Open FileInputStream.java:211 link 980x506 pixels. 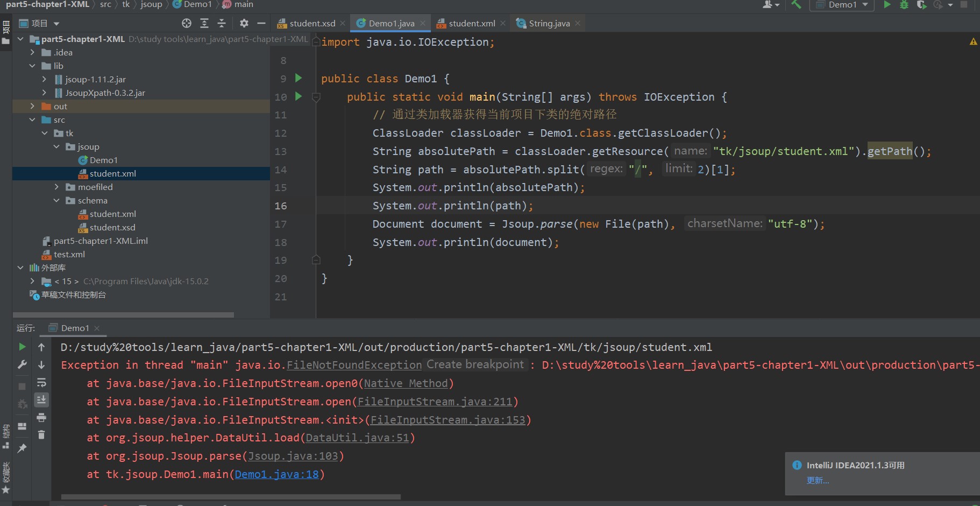tap(435, 402)
